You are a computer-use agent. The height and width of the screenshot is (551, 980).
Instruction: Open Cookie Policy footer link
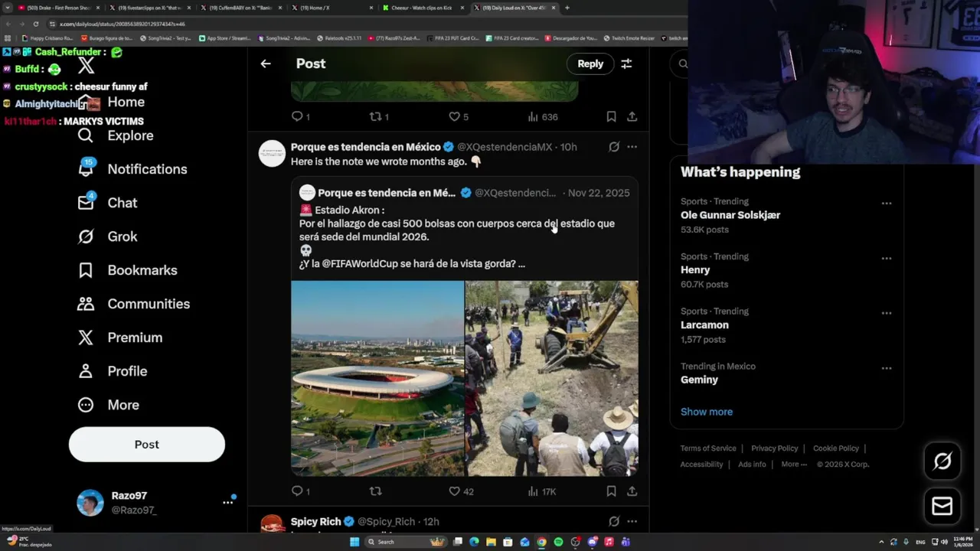click(x=836, y=448)
